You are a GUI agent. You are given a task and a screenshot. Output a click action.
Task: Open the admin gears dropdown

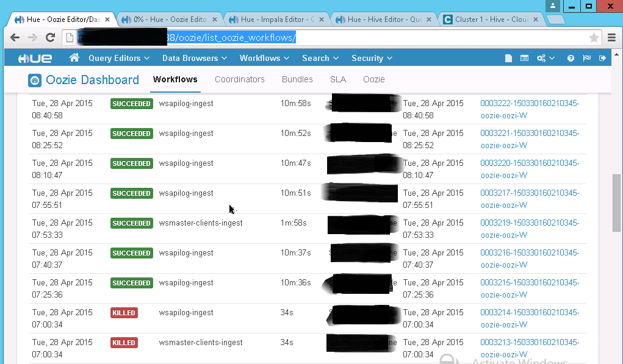[x=545, y=59]
